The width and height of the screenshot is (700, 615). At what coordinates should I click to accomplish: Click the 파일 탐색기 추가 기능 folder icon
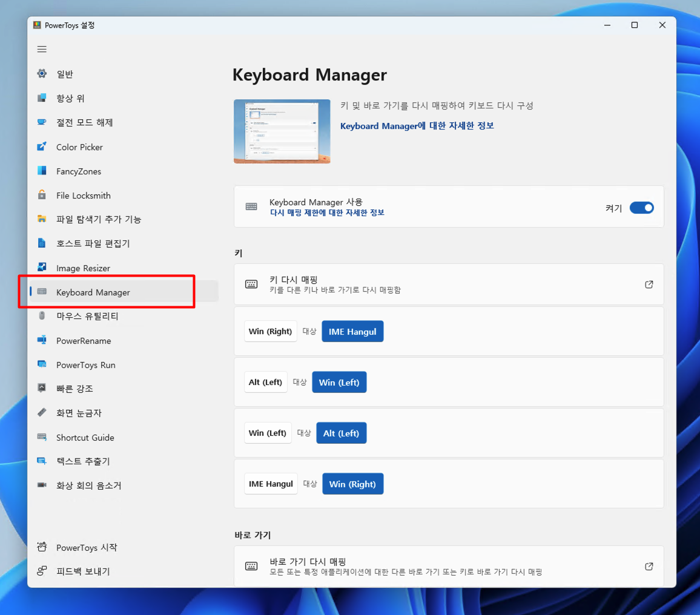[x=42, y=219]
